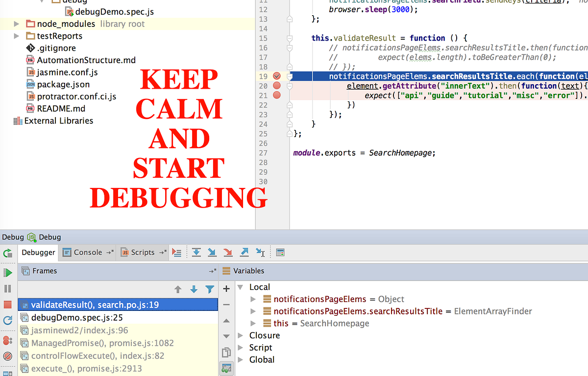Open View Breakpoints dialog icon
Image resolution: width=588 pixels, height=376 pixels.
7,340
